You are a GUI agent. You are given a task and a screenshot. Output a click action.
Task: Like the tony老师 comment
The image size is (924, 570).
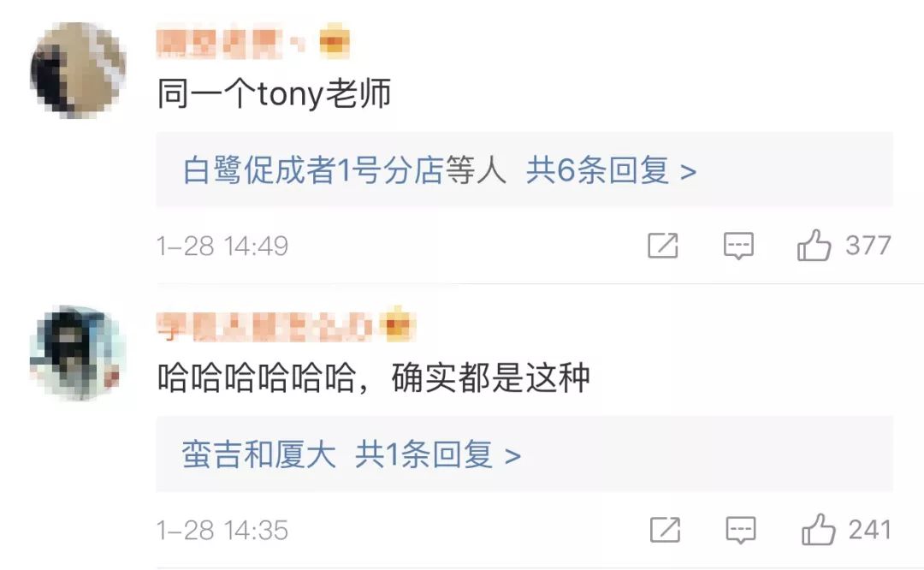tap(814, 245)
